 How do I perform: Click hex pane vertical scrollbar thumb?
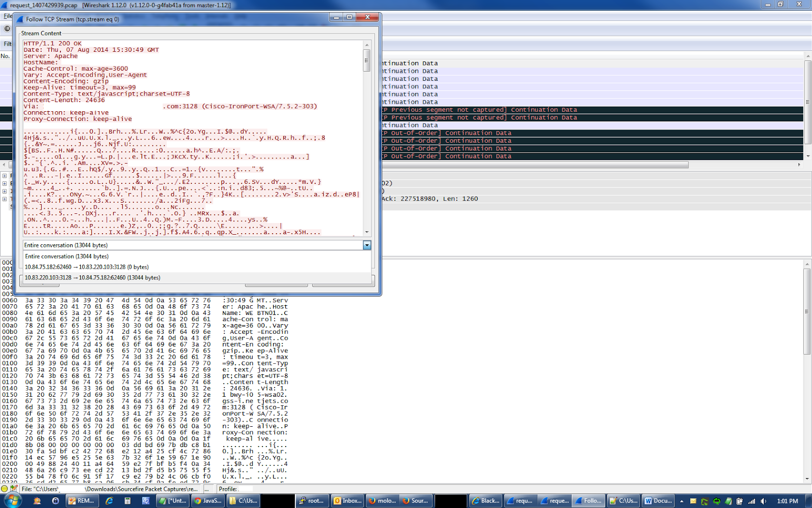(807, 311)
